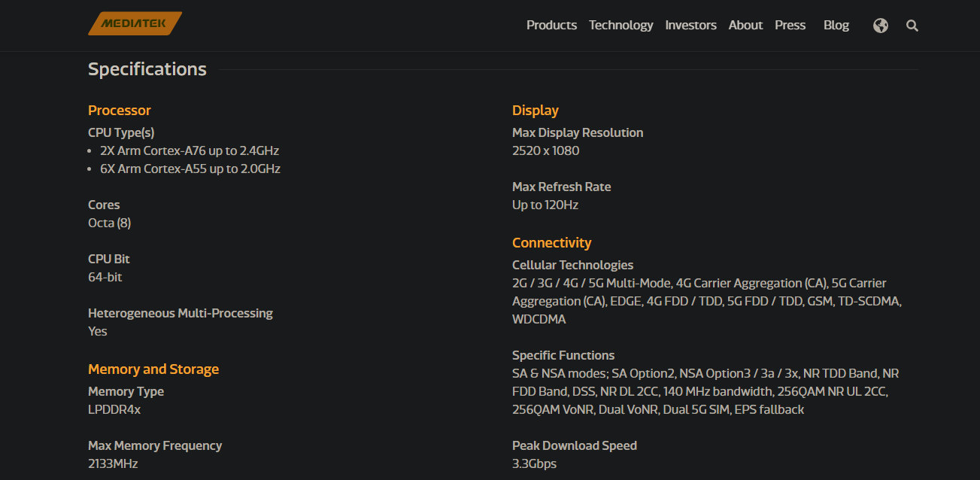Click the Peak Download Speed label
This screenshot has width=980, height=480.
pos(575,445)
